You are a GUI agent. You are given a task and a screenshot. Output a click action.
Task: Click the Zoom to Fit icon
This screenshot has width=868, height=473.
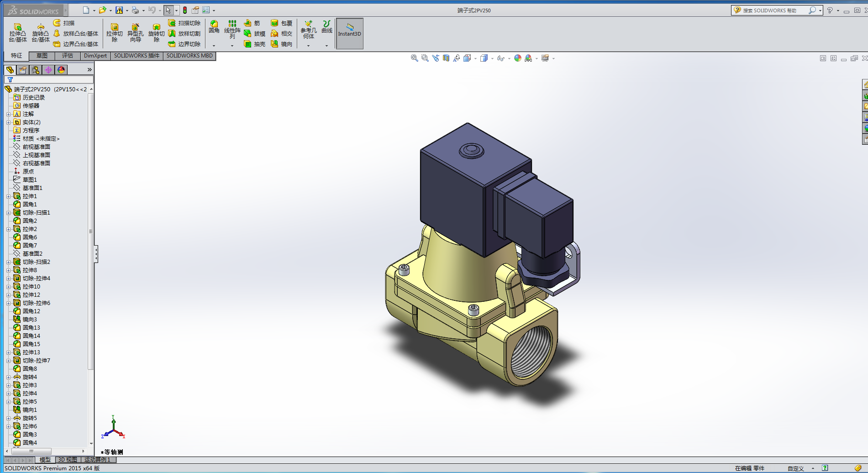click(x=414, y=58)
